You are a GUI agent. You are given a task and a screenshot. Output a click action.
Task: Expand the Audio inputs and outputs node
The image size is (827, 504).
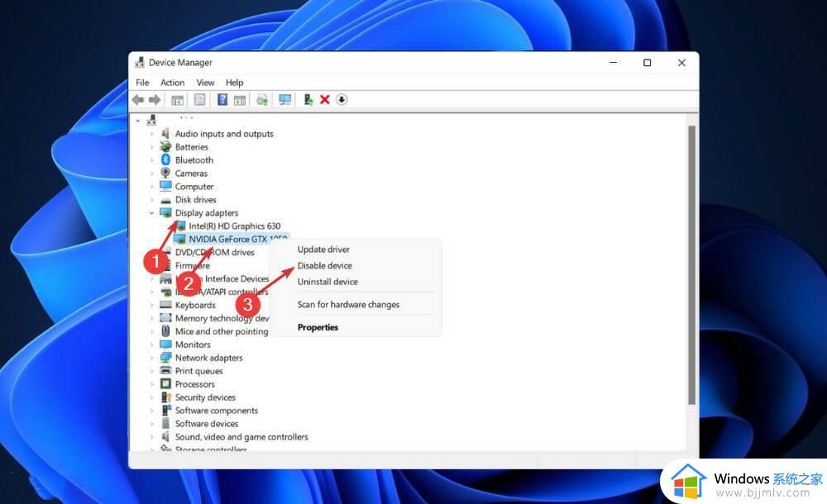tap(152, 134)
